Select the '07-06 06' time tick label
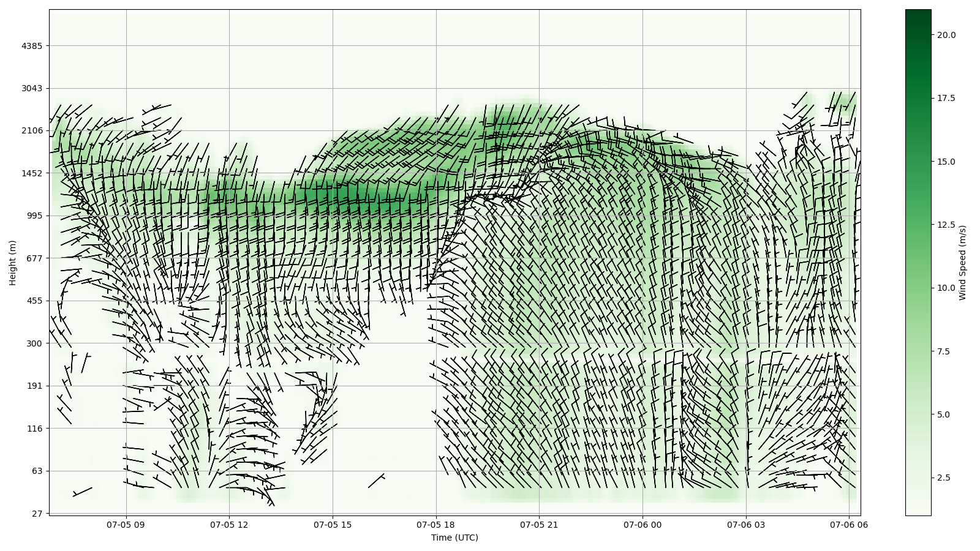The image size is (980, 551). [849, 525]
